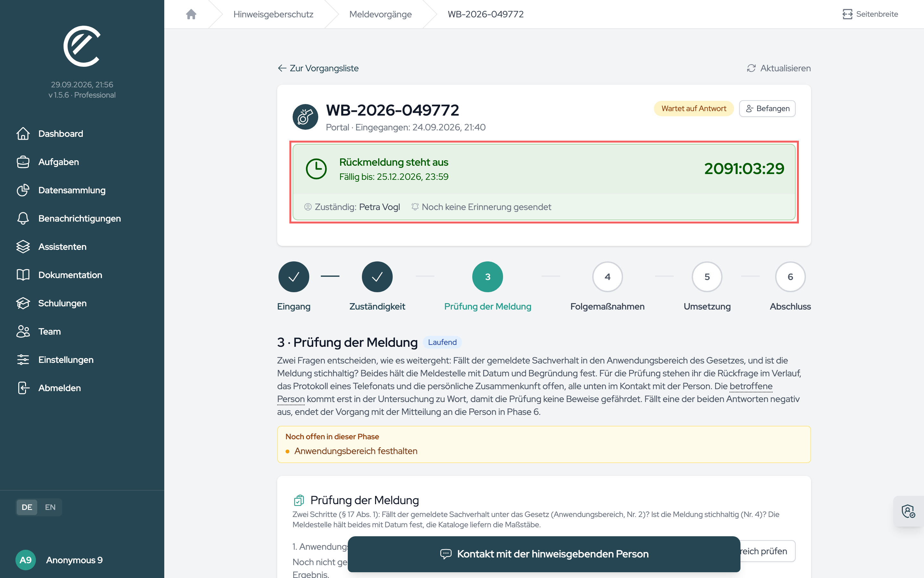Image resolution: width=924 pixels, height=578 pixels.
Task: Click the privacy shield floating icon
Action: click(908, 511)
